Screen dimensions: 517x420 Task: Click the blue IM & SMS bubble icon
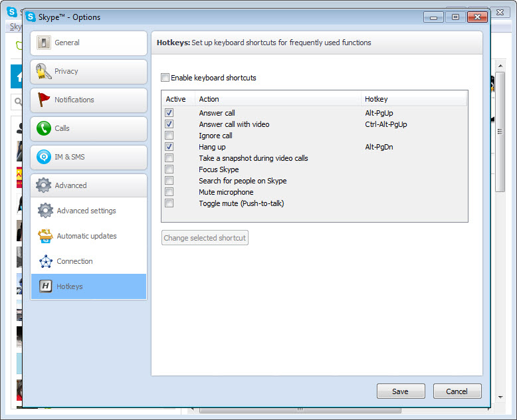pos(43,157)
